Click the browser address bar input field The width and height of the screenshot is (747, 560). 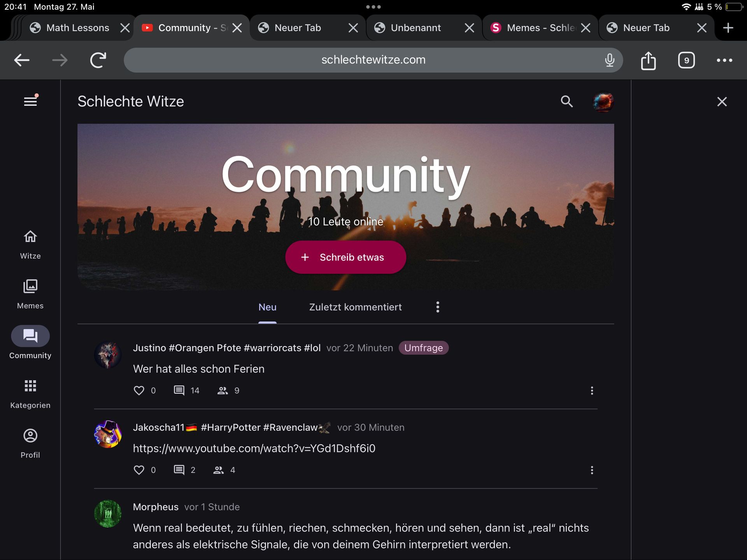373,59
